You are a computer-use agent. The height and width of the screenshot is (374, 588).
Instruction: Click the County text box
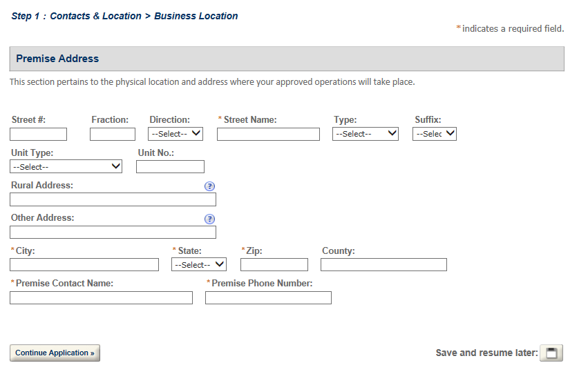click(383, 264)
